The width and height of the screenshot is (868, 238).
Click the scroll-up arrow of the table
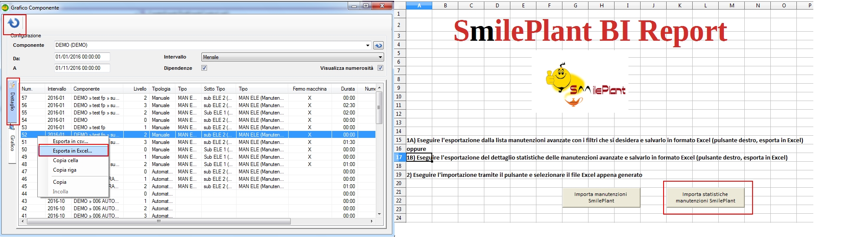click(379, 88)
